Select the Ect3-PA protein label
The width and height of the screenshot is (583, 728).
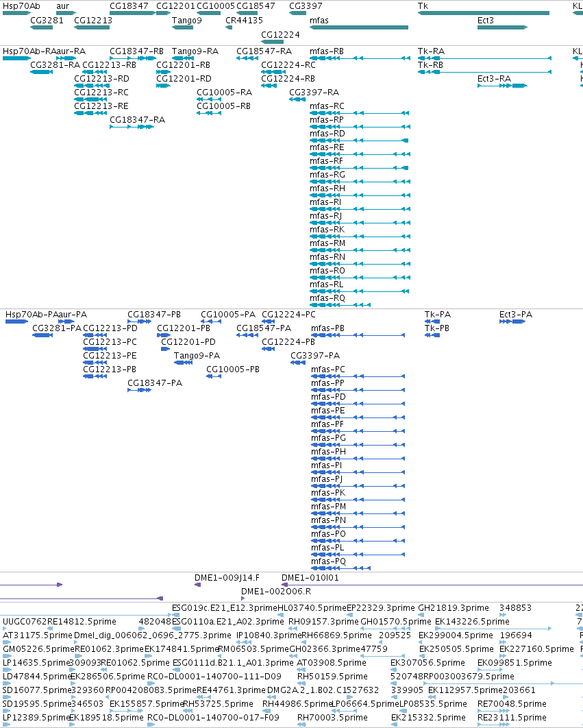516,315
